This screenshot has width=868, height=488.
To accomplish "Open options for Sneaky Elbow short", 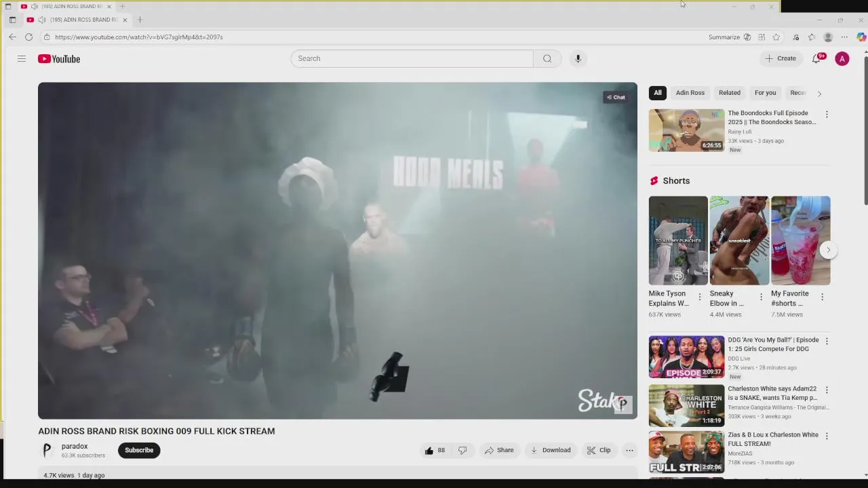I will 761,297.
